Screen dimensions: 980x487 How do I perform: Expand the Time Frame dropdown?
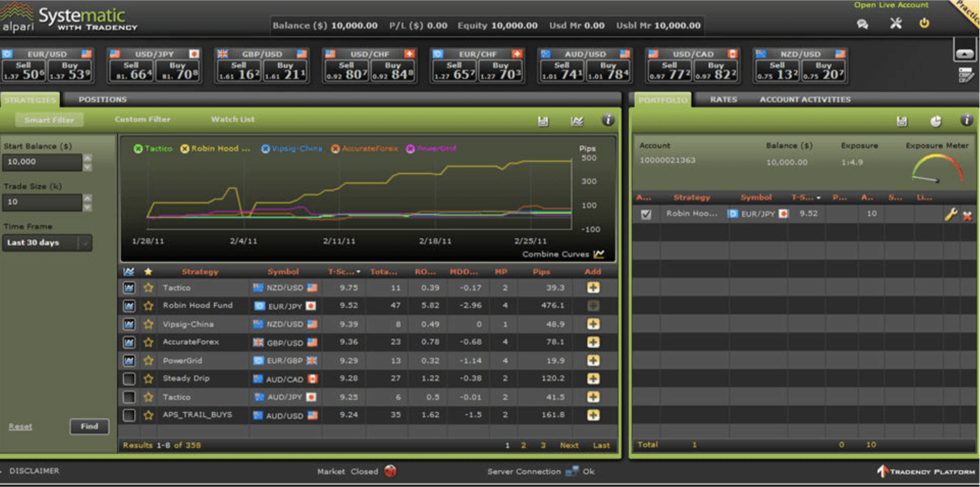click(85, 243)
